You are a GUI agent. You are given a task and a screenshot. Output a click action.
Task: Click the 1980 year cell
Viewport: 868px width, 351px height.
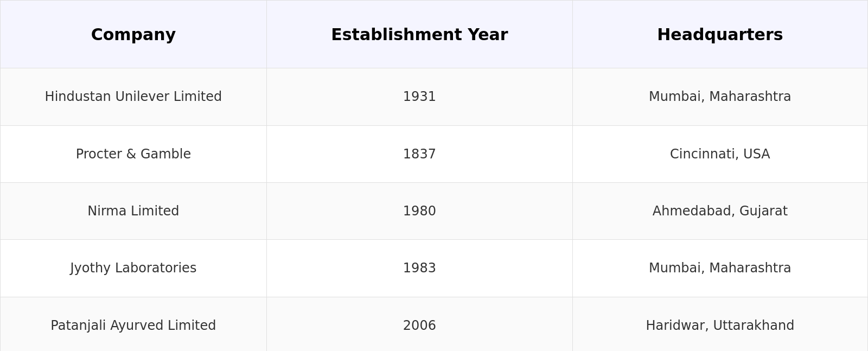point(419,211)
